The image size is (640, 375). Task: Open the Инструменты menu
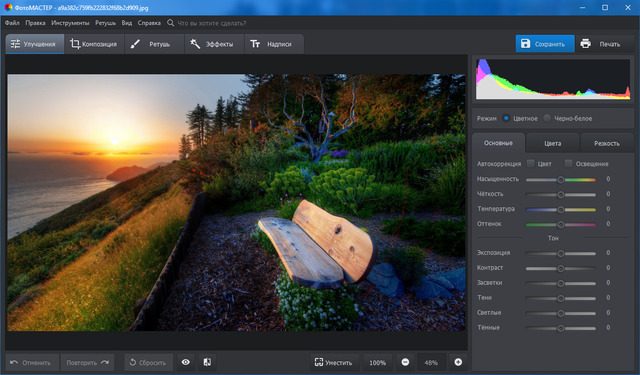tap(70, 23)
